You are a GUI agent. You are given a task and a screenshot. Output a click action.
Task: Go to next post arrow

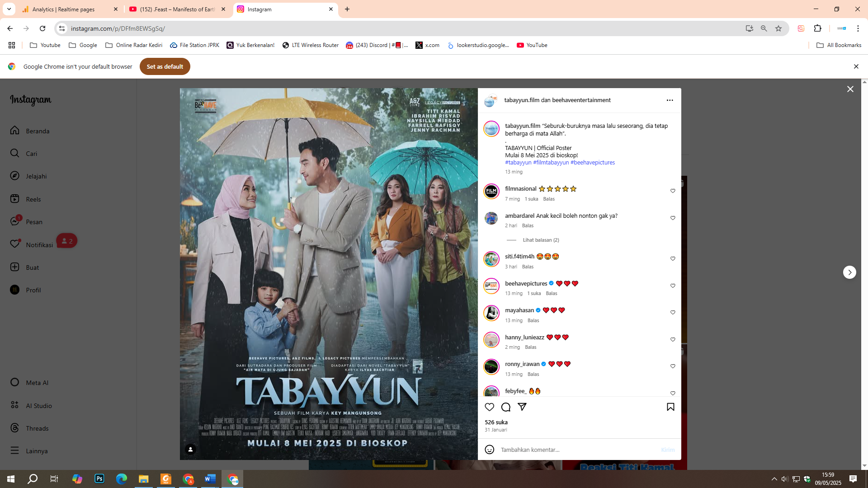[849, 272]
